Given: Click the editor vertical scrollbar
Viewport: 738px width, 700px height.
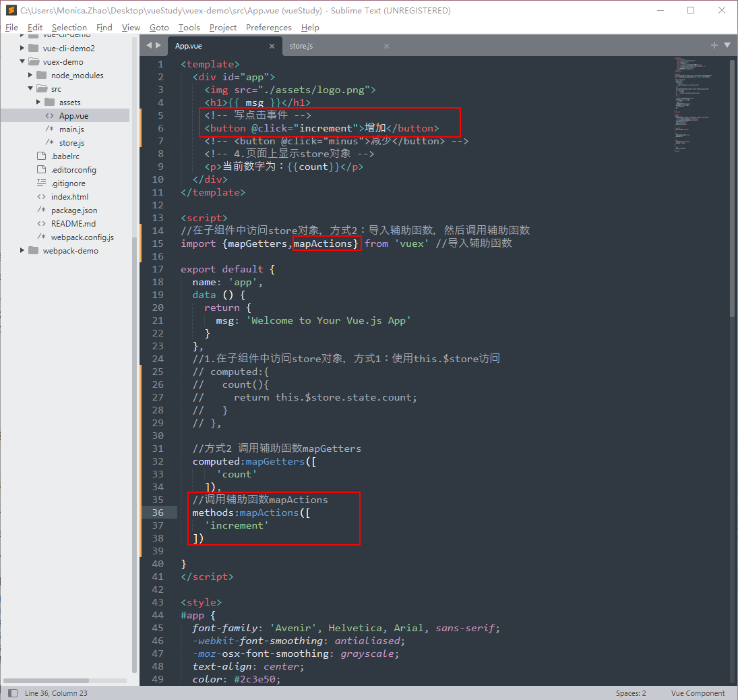Looking at the screenshot, I should [x=733, y=188].
